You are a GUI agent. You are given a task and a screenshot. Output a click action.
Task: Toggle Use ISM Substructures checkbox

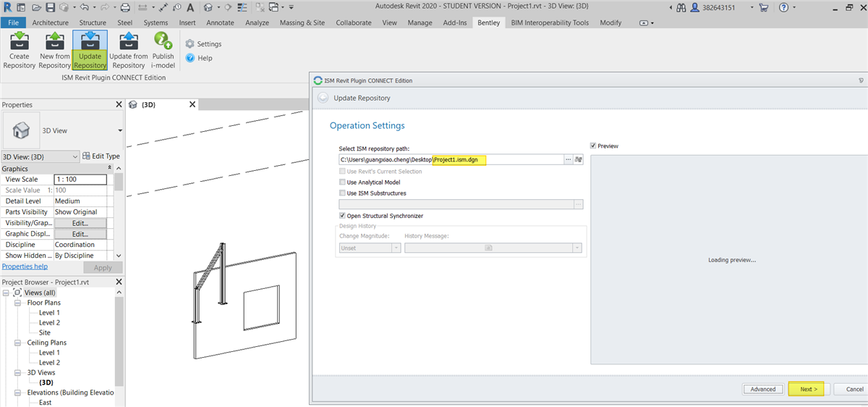pyautogui.click(x=343, y=193)
